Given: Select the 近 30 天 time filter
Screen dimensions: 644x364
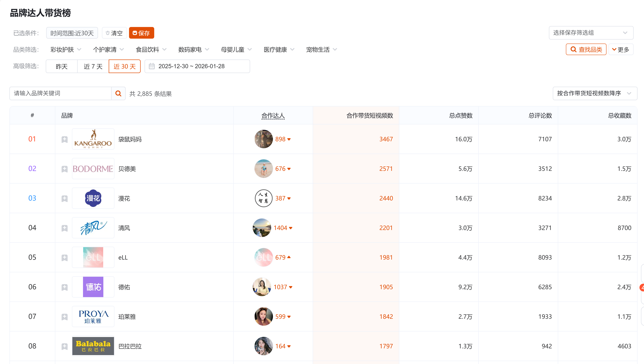Looking at the screenshot, I should click(125, 66).
